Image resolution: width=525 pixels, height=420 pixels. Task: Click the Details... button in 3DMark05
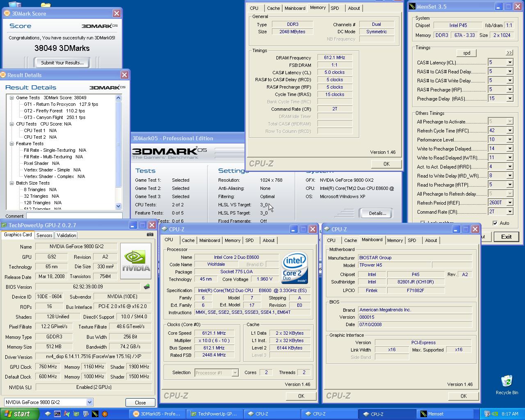coord(377,213)
